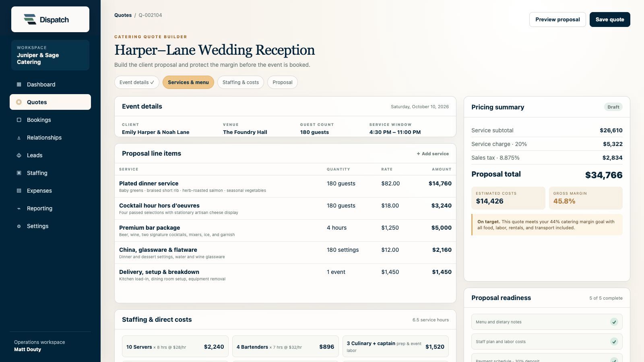644x362 pixels.
Task: Click the 4 hours quantity
Action: point(336,228)
